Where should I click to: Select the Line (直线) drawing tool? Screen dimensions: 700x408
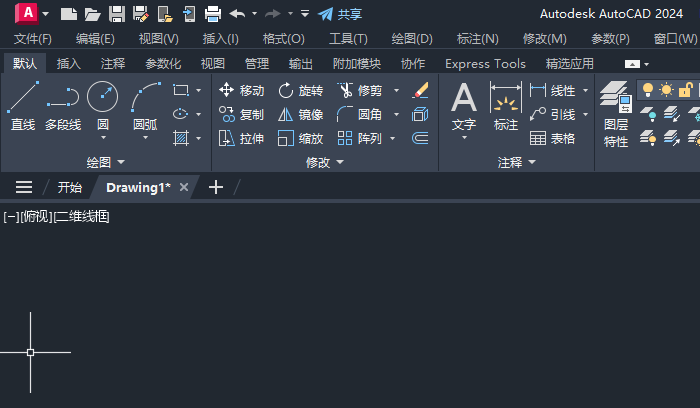click(23, 106)
